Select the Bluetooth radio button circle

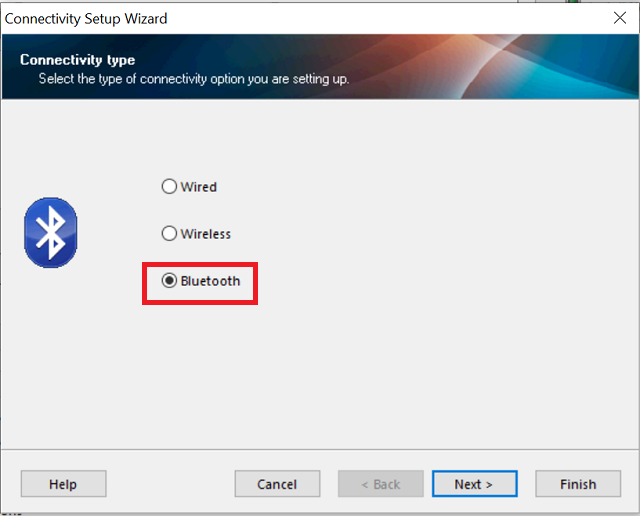tap(169, 281)
